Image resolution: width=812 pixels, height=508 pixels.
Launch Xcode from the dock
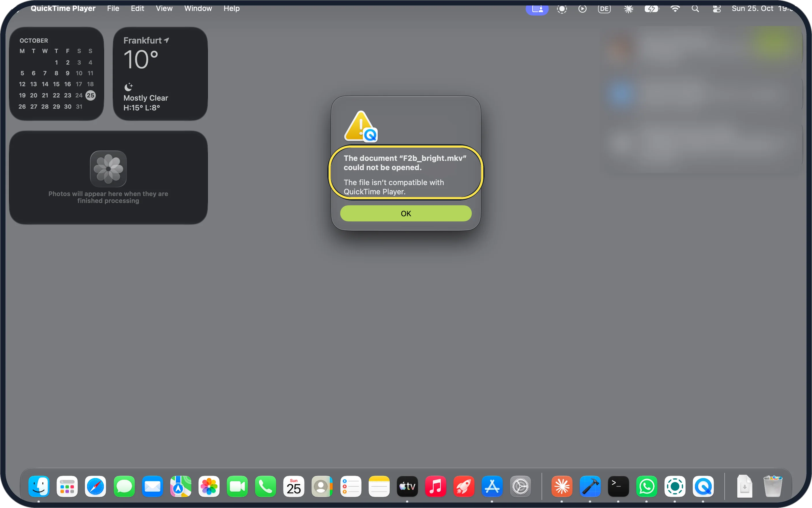point(590,486)
